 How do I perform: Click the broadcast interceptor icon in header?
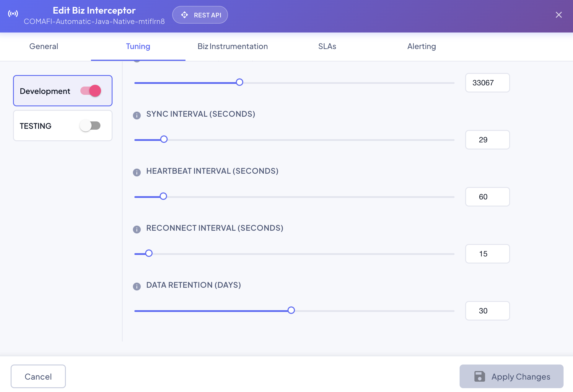13,14
